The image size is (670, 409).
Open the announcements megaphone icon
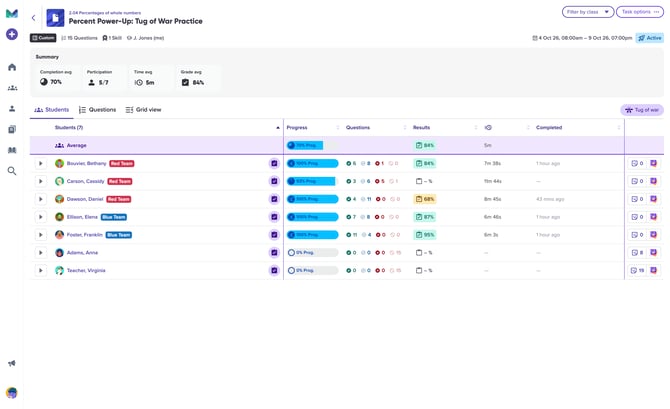point(12,363)
